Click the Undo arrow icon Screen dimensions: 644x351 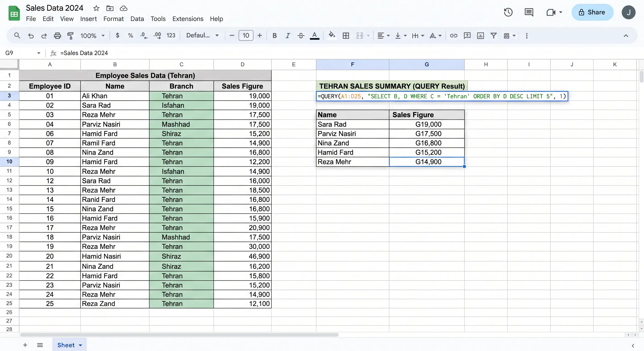(31, 35)
